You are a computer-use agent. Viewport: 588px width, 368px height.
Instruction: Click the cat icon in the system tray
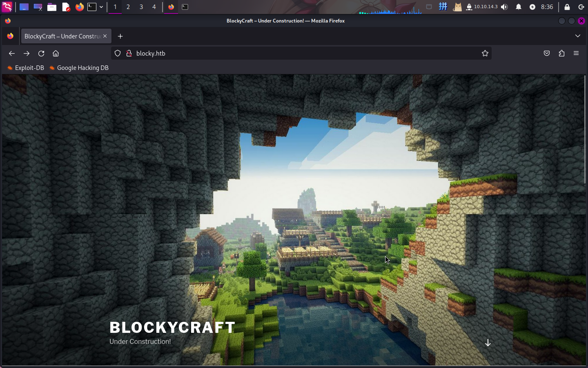coord(457,7)
